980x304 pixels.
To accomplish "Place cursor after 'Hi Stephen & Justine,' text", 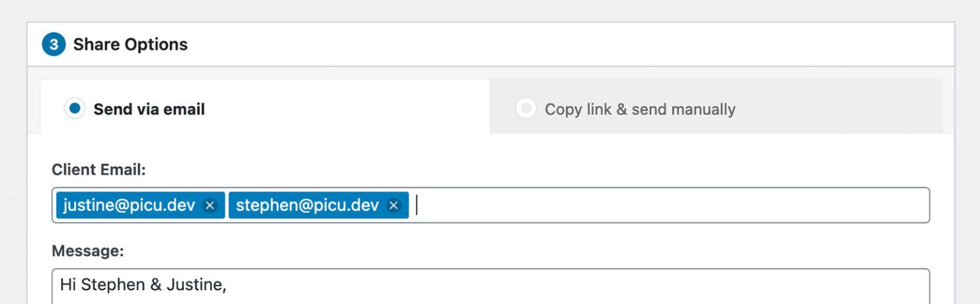I will (x=228, y=284).
